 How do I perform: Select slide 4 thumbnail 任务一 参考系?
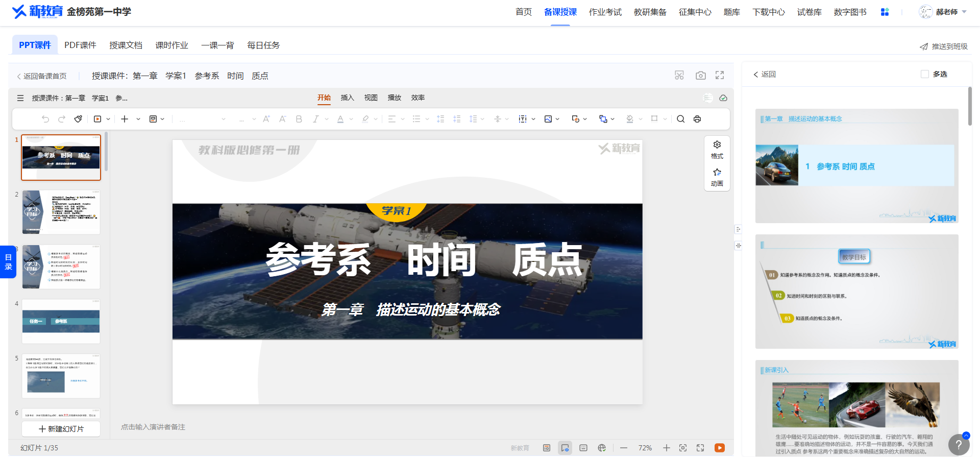(x=61, y=321)
